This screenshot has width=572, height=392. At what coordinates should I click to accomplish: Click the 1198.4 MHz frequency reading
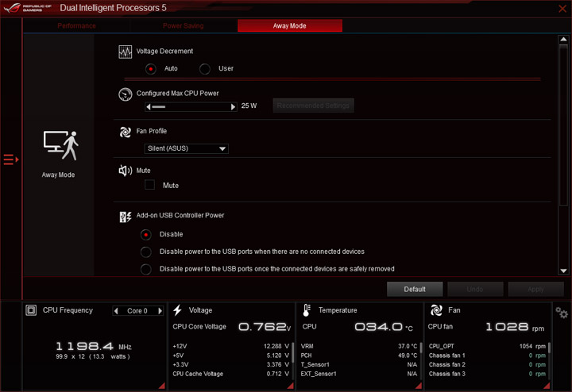[x=94, y=346]
